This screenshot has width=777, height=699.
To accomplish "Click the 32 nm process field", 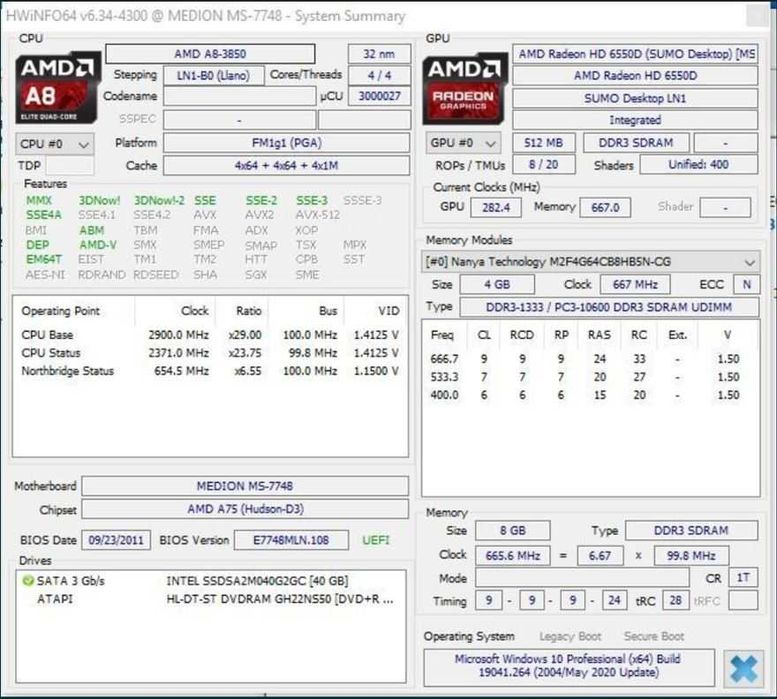I will [379, 54].
